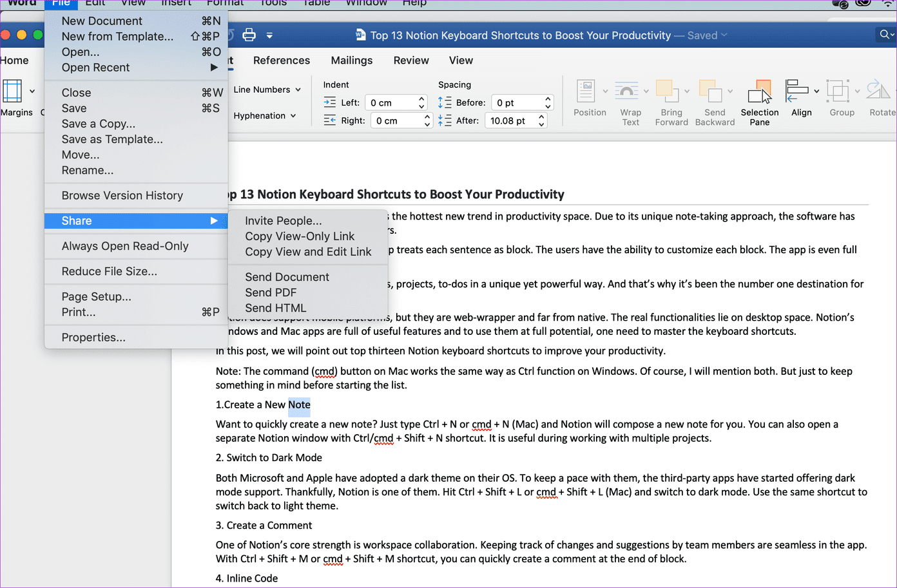897x588 pixels.
Task: Click the Group icon
Action: 838,91
